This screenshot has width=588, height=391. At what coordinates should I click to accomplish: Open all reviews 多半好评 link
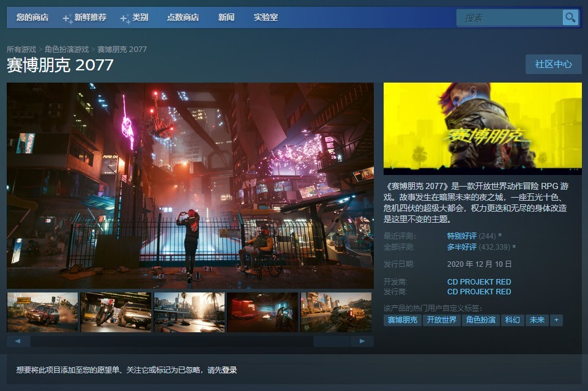pyautogui.click(x=461, y=247)
